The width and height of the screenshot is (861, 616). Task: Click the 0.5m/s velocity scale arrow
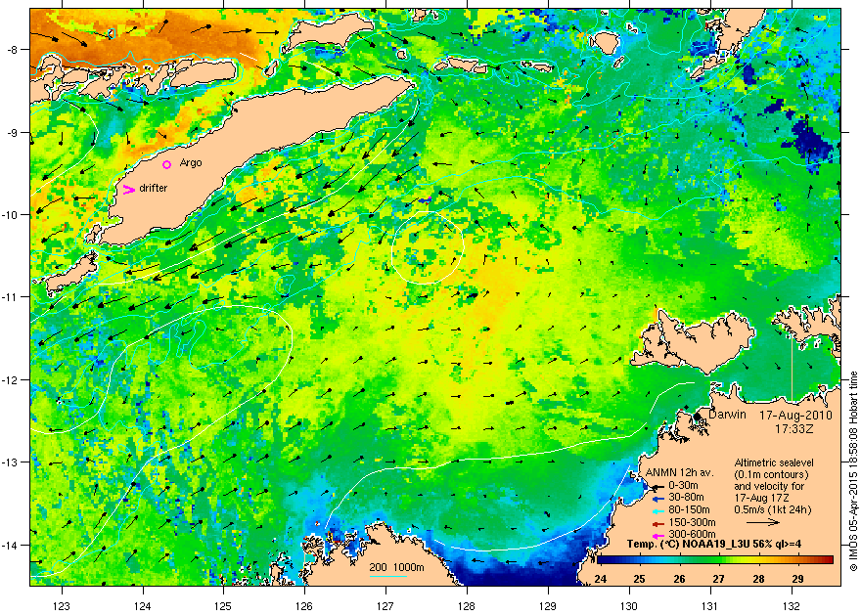point(763,523)
